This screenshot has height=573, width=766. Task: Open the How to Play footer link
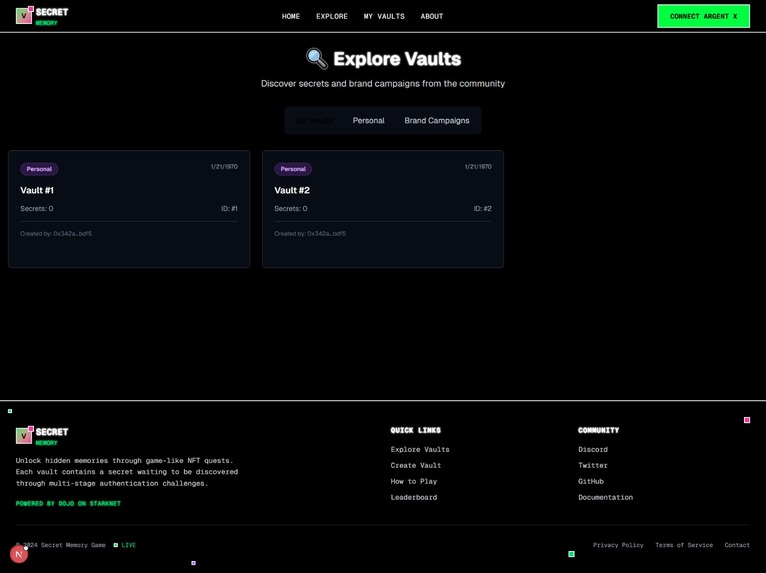point(414,481)
